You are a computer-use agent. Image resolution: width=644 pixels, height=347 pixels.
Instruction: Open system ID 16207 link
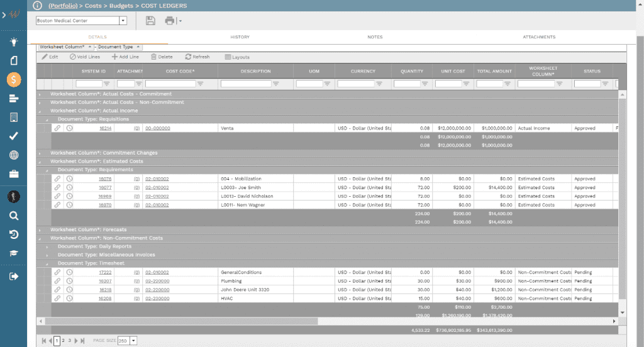click(x=105, y=281)
